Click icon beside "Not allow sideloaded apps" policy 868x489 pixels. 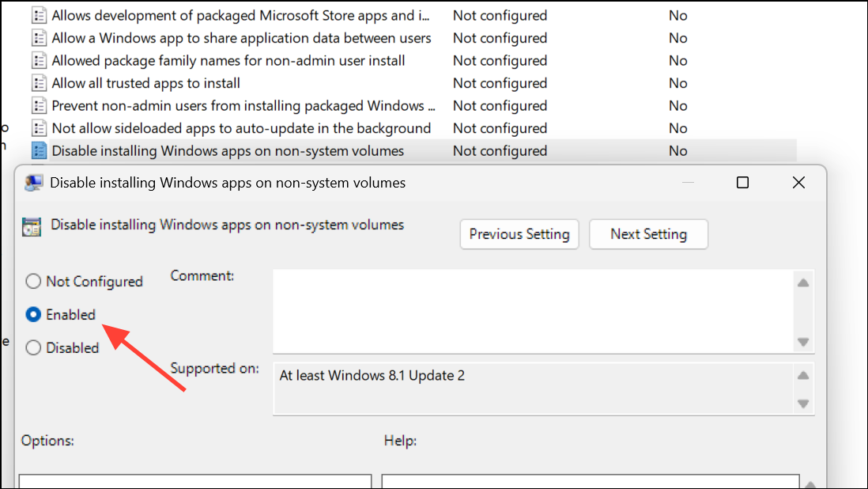39,128
